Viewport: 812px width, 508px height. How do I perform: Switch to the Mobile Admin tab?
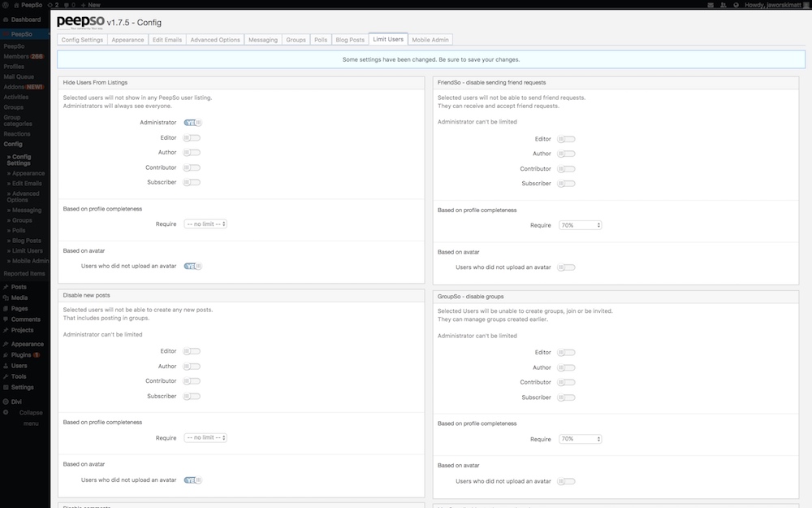[x=430, y=40]
